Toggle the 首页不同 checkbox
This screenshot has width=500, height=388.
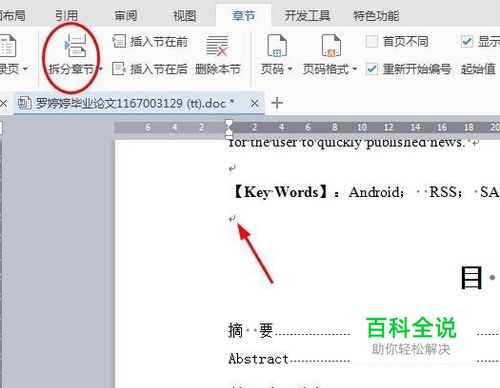click(372, 42)
